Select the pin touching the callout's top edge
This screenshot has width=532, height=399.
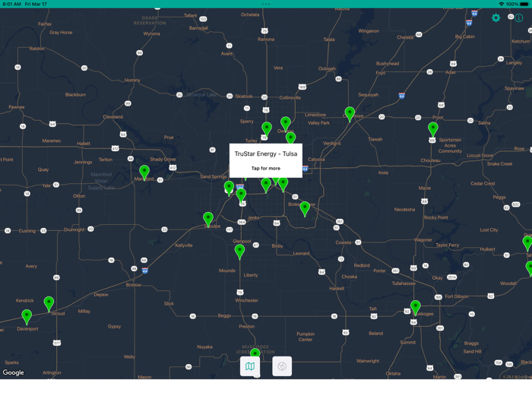[290, 138]
